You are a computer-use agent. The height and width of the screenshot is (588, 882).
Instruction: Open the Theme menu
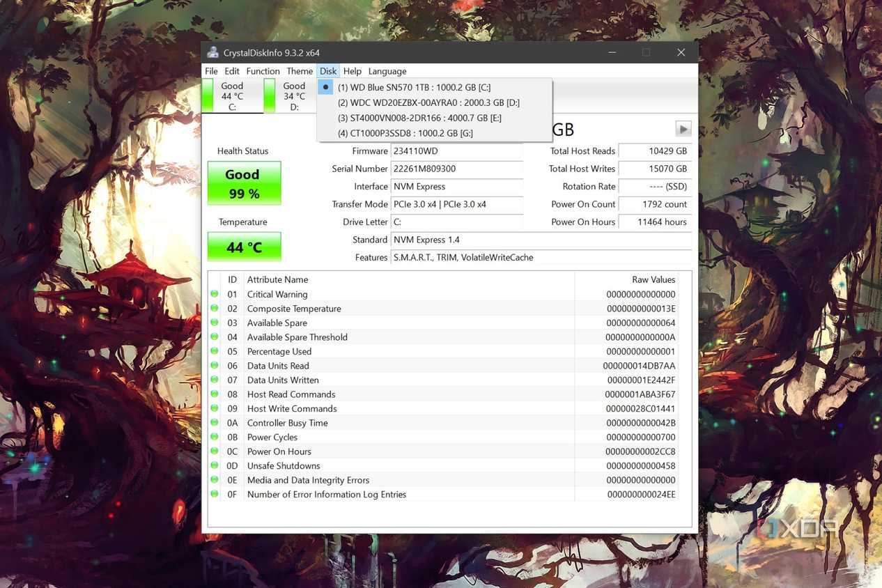300,71
